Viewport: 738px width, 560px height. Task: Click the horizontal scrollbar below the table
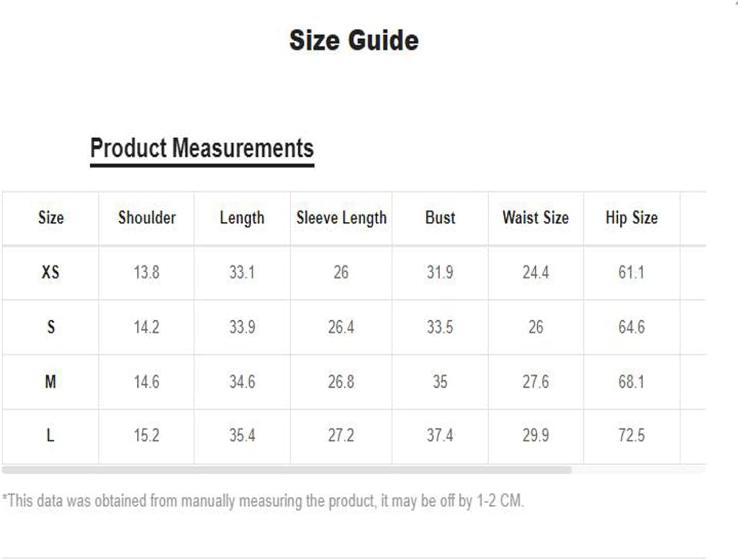point(287,470)
